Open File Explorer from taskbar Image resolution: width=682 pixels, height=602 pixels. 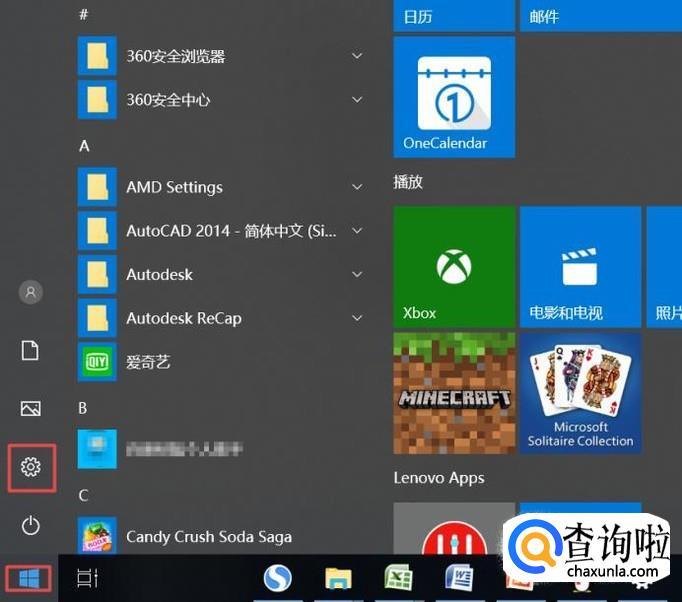(338, 579)
